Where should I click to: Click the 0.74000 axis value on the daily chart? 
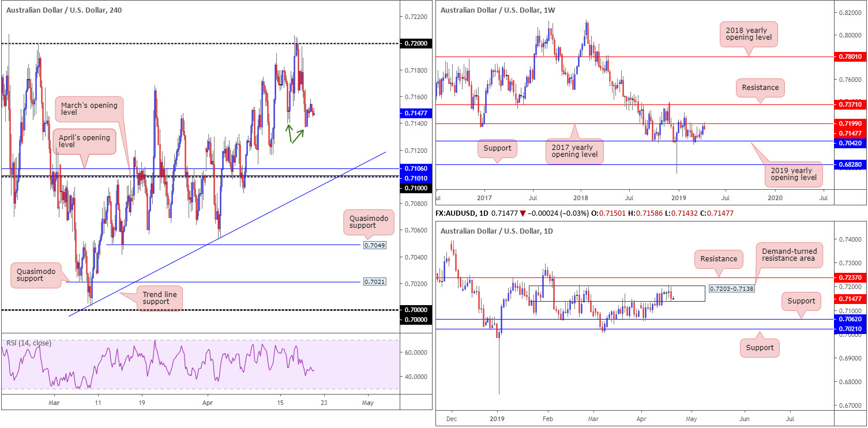[x=851, y=239]
